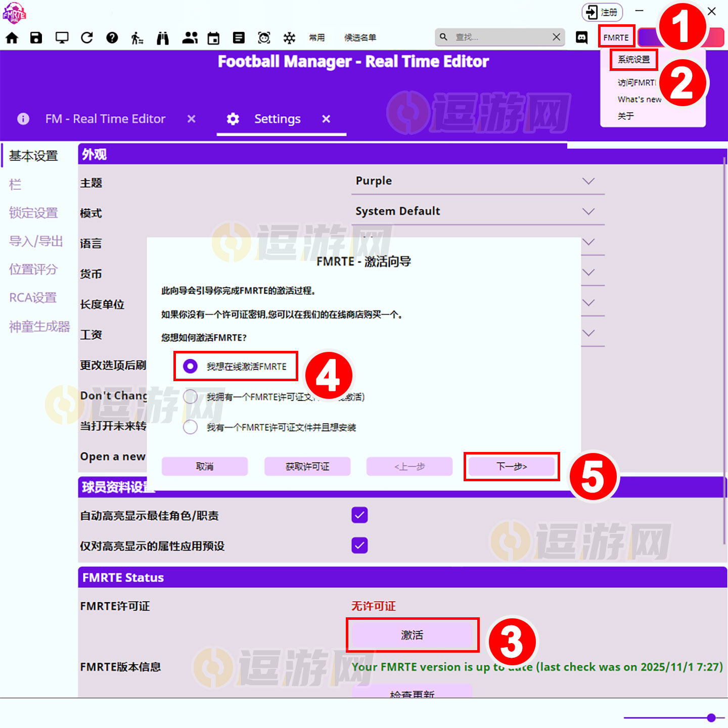Click the bottom-right zoom slider handle

711,717
